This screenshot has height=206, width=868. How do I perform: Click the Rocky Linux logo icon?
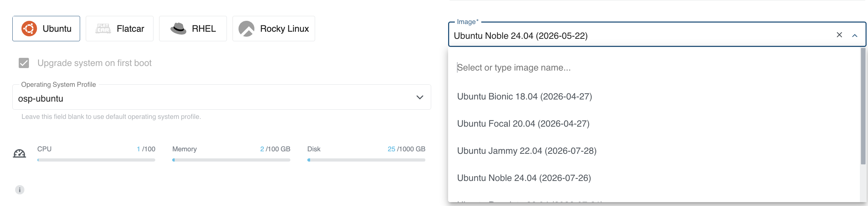click(246, 29)
